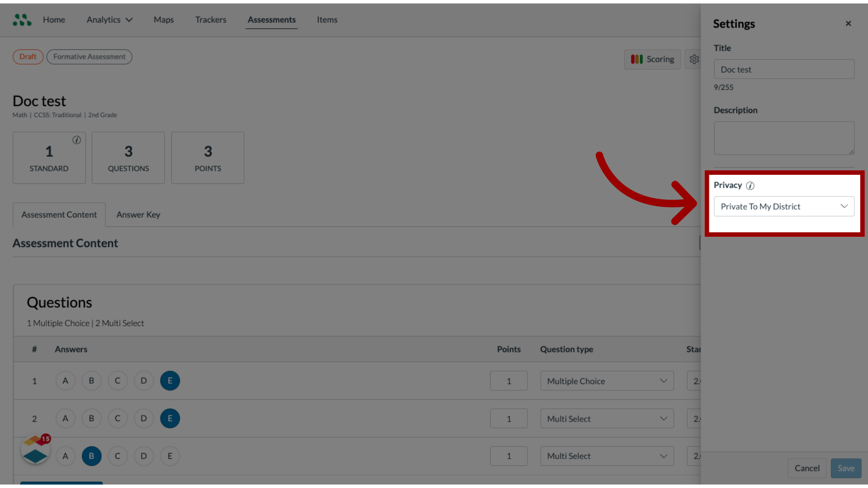The image size is (868, 488).
Task: Close the Settings panel with the X
Action: pyautogui.click(x=848, y=23)
